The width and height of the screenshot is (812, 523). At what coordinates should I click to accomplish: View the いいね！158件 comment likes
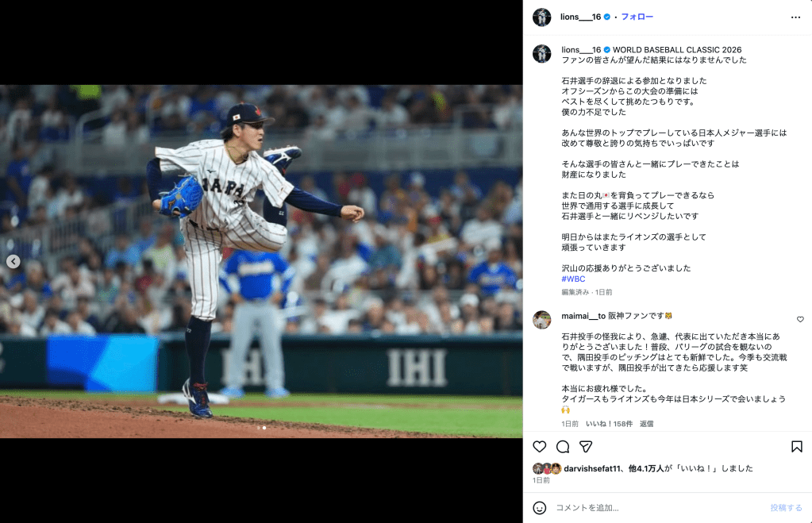click(609, 424)
